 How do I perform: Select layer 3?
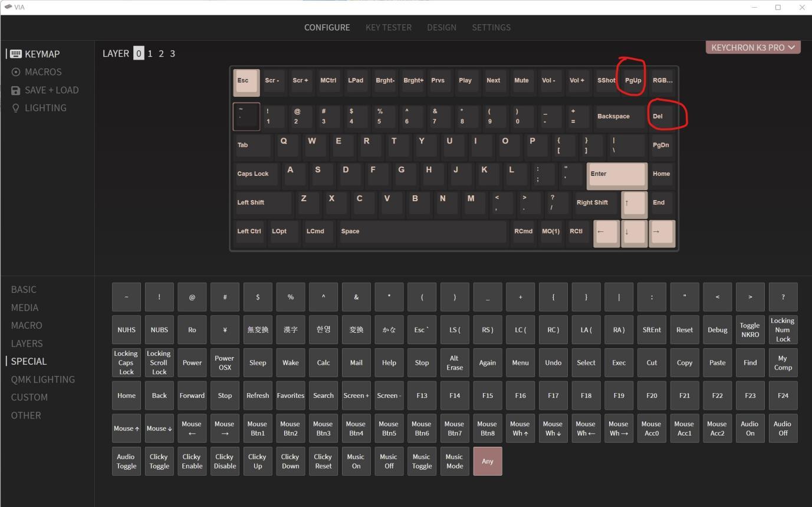172,53
